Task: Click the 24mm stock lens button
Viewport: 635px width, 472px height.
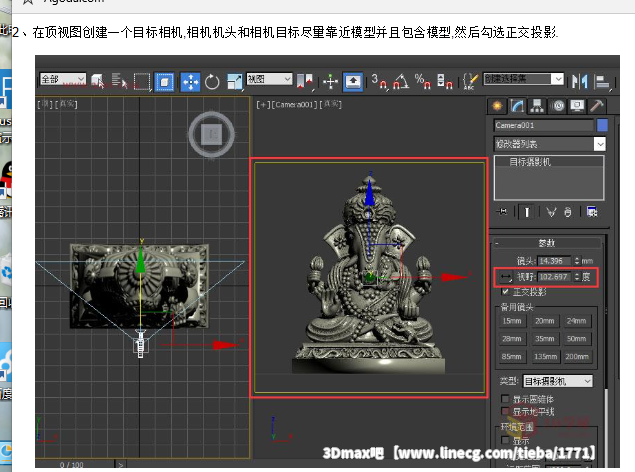Action: click(576, 321)
